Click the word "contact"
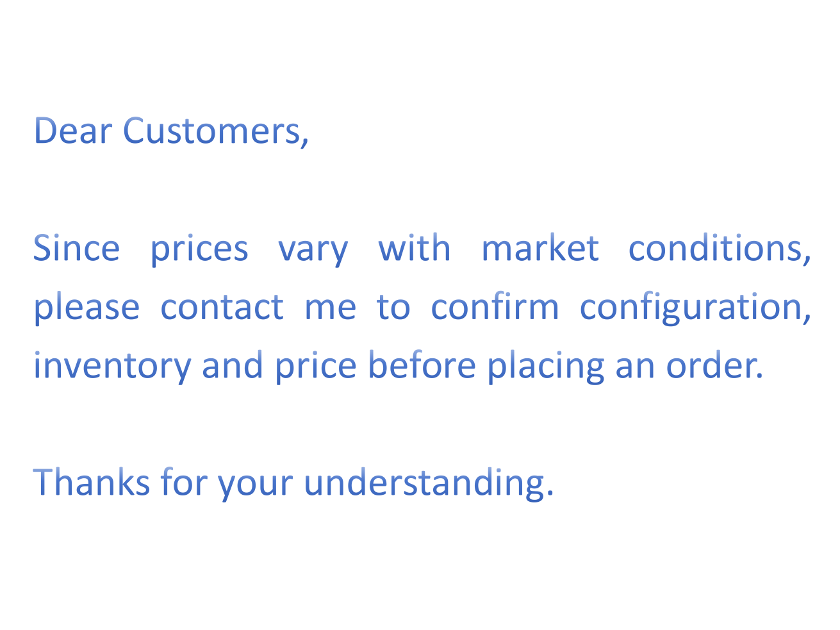This screenshot has width=840, height=630. pos(222,308)
